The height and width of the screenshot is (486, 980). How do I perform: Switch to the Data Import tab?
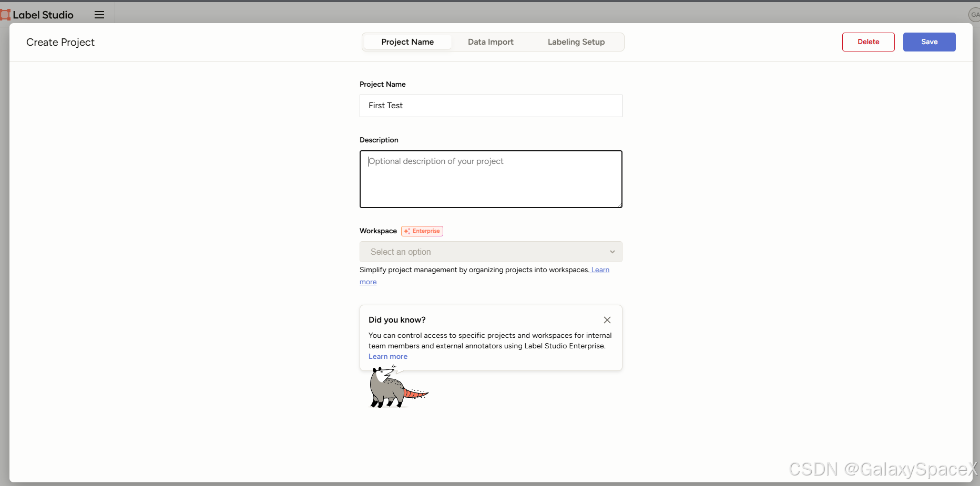tap(491, 42)
